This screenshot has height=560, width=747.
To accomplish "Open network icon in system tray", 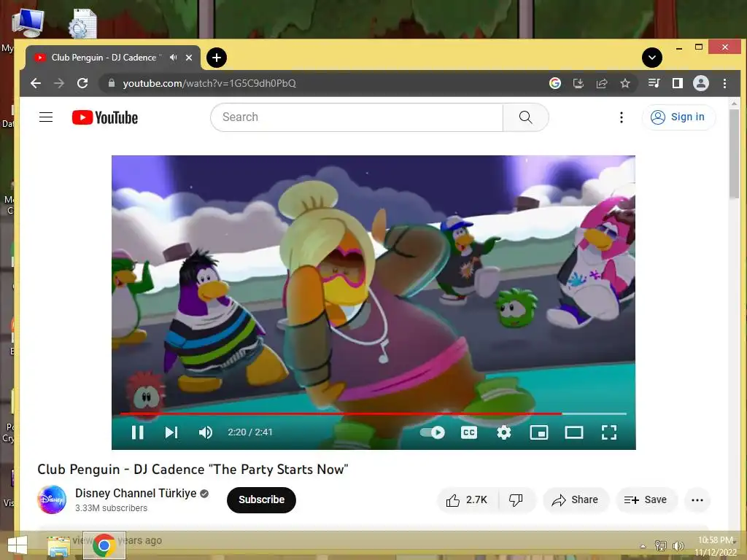I will pyautogui.click(x=661, y=545).
